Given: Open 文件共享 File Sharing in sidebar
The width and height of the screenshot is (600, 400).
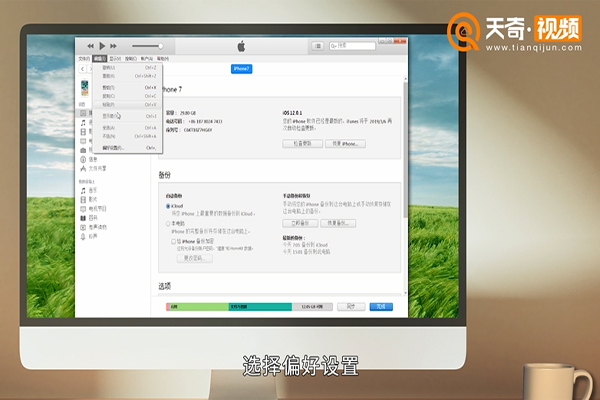Looking at the screenshot, I should (x=98, y=168).
